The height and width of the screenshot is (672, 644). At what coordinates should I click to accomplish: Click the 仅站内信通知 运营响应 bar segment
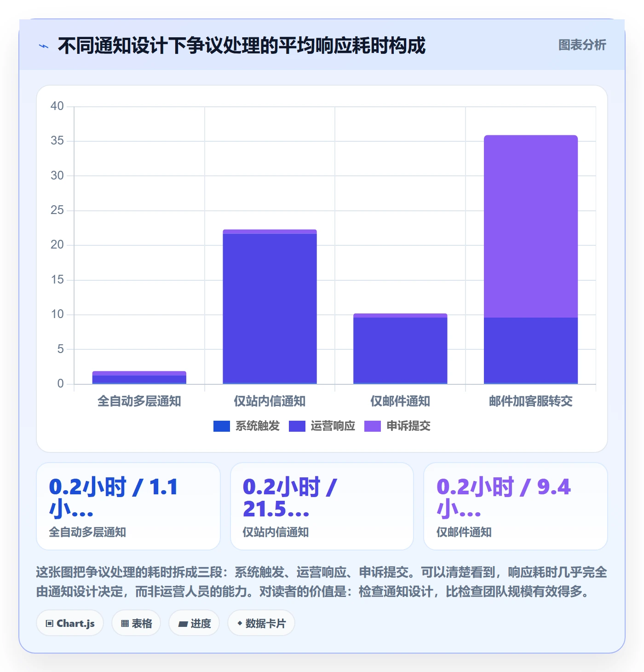coord(270,308)
